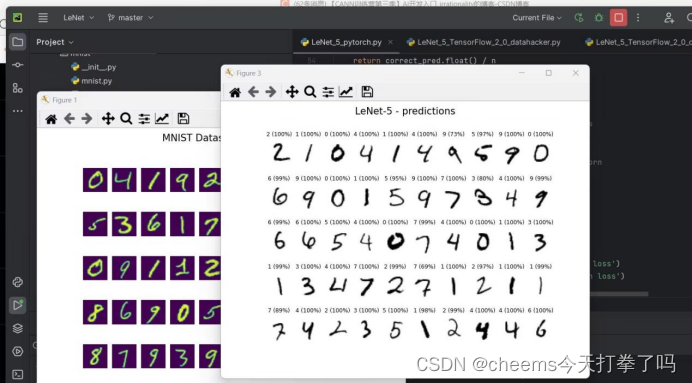This screenshot has height=383, width=692.
Task: Click the horizontal scrollbar in code editor
Action: [x=618, y=294]
